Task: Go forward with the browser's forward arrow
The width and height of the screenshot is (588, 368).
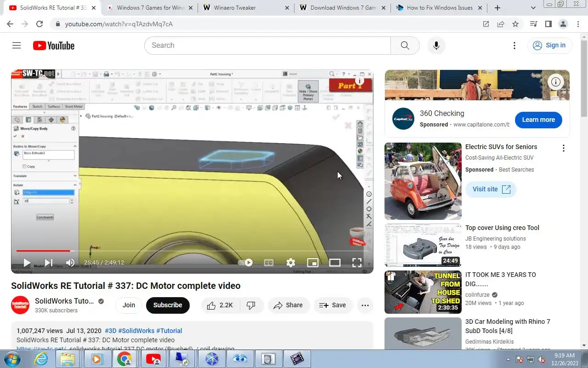Action: [x=25, y=24]
